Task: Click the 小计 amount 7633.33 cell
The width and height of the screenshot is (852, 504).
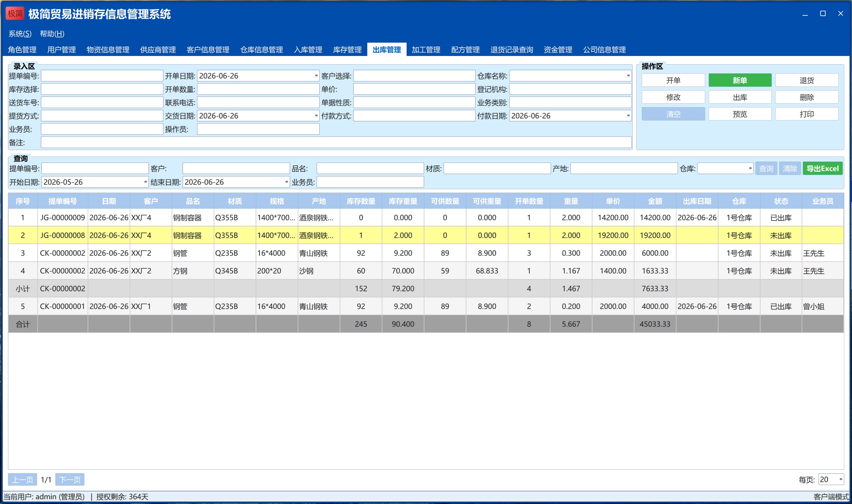Action: click(x=655, y=289)
